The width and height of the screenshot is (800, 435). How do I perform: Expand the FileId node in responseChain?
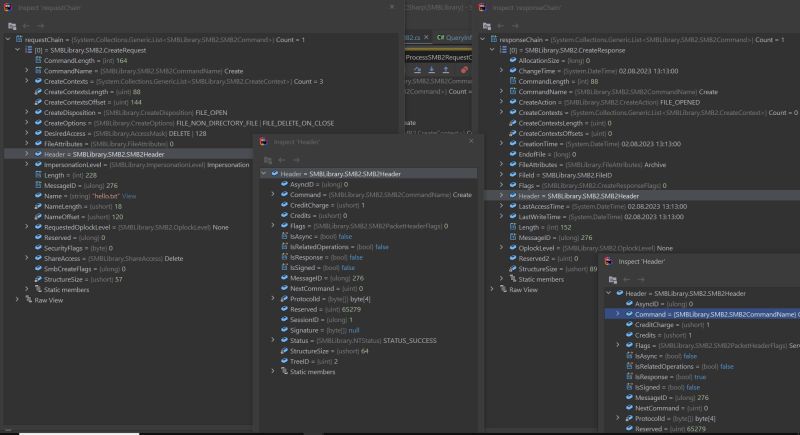tap(502, 175)
